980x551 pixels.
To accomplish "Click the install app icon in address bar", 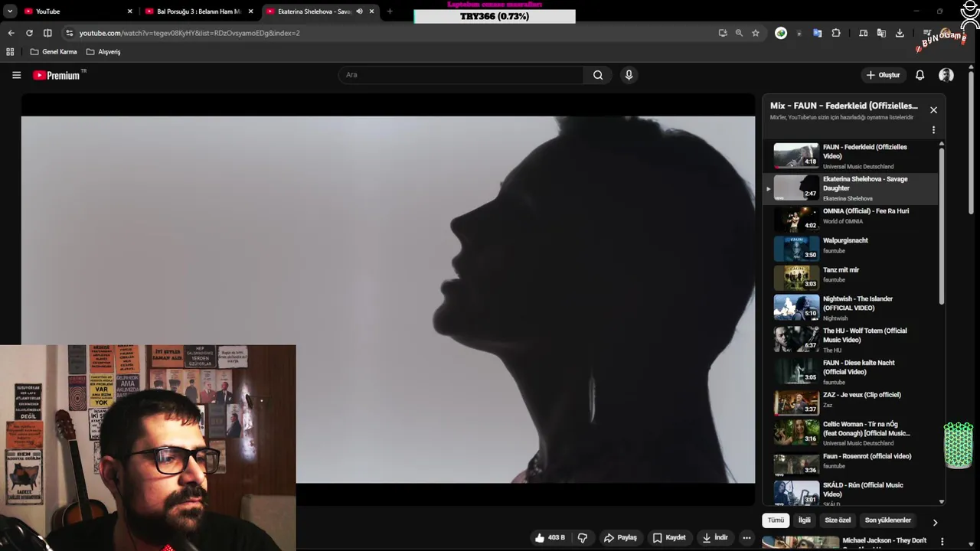I will [x=723, y=33].
